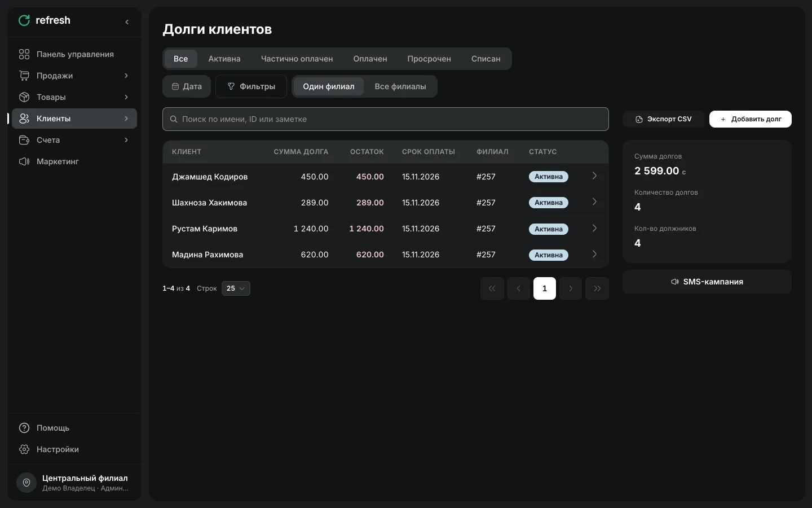Open details for Мадина Рахимова row arrow
The height and width of the screenshot is (508, 812).
[x=594, y=254]
